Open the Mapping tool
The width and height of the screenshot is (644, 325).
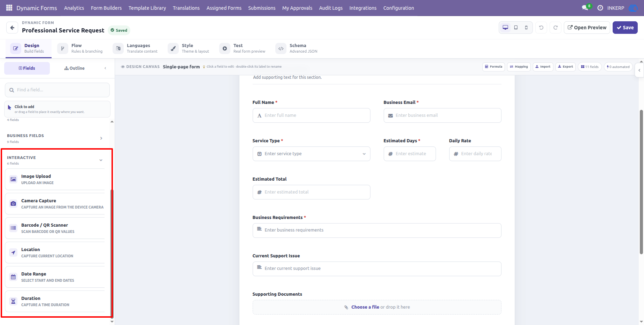point(519,67)
